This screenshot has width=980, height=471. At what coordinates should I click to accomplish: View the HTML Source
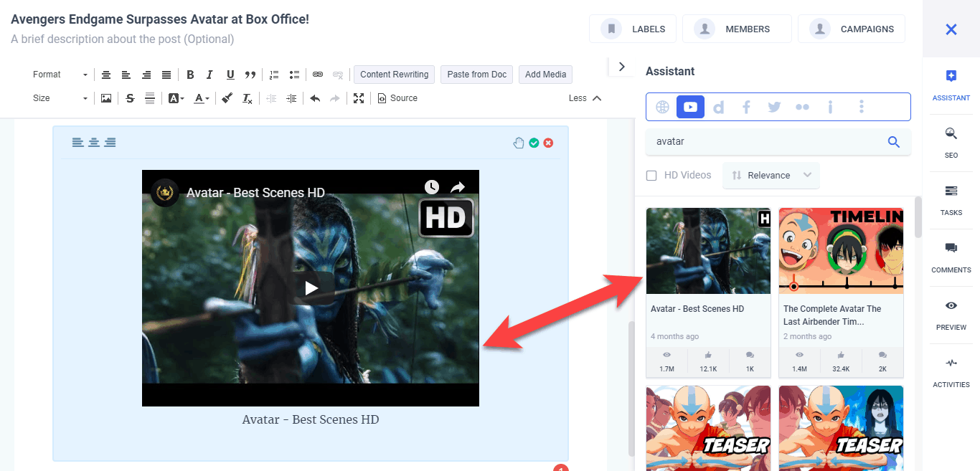coord(397,98)
